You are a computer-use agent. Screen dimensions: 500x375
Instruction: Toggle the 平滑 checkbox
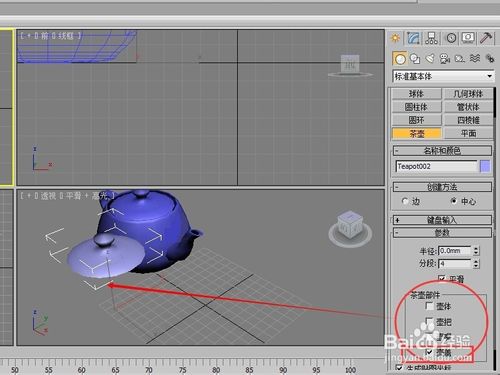click(x=442, y=278)
